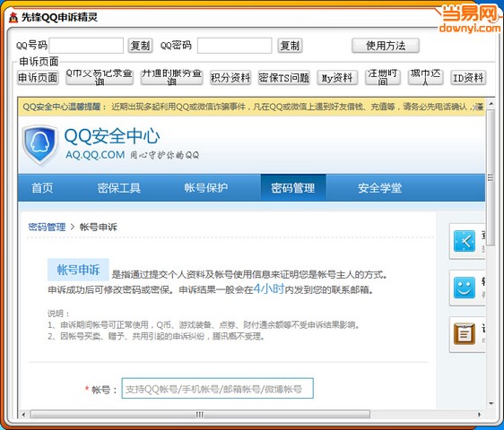Select the 密码管理 navigation tab
This screenshot has height=430, width=504.
point(293,188)
